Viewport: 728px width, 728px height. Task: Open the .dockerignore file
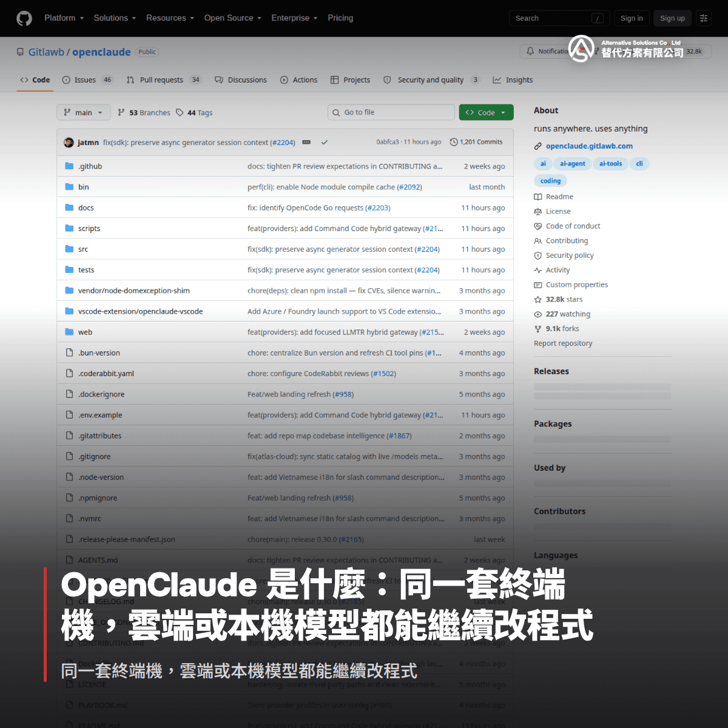tap(101, 394)
